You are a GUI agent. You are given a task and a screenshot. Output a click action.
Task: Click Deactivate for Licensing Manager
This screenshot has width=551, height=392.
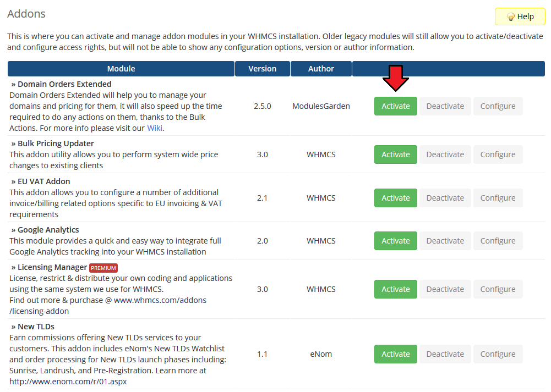[445, 289]
